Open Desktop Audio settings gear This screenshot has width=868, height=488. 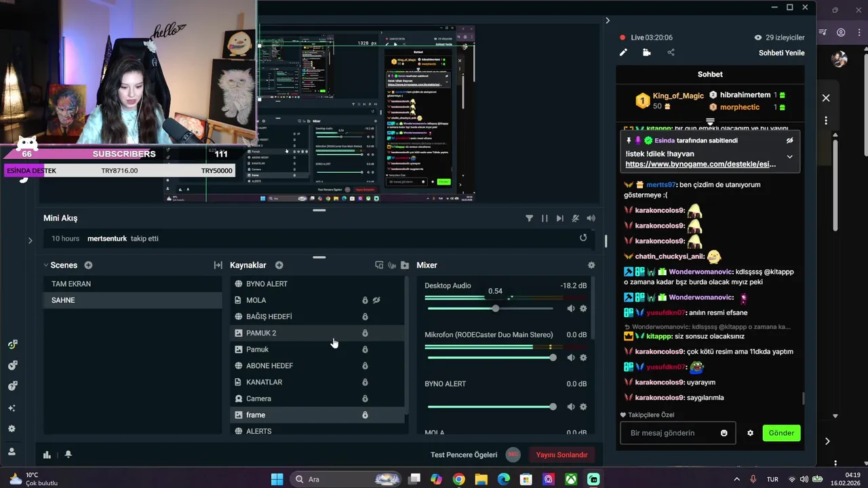pos(583,308)
